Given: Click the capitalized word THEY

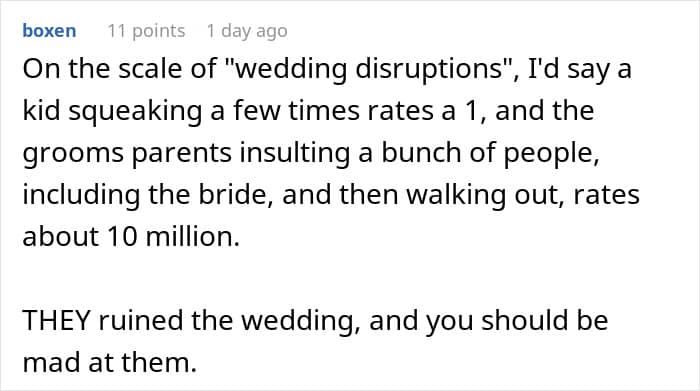Looking at the screenshot, I should [x=57, y=320].
